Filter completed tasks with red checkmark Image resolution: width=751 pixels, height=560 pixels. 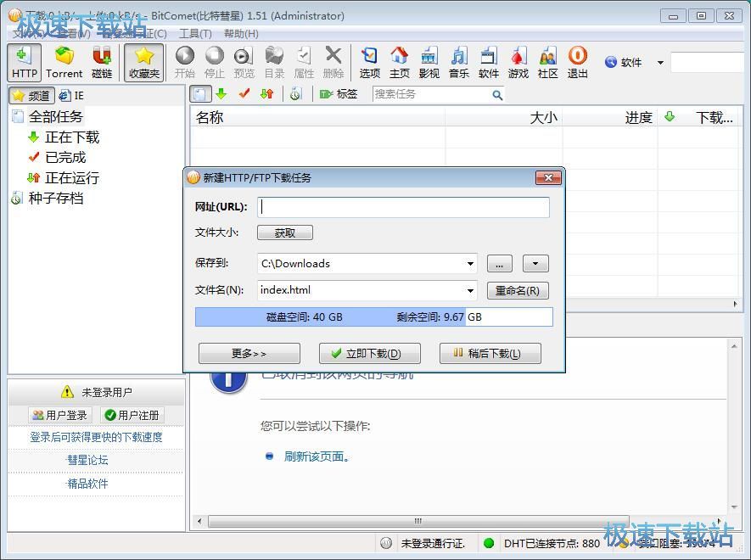(x=244, y=94)
